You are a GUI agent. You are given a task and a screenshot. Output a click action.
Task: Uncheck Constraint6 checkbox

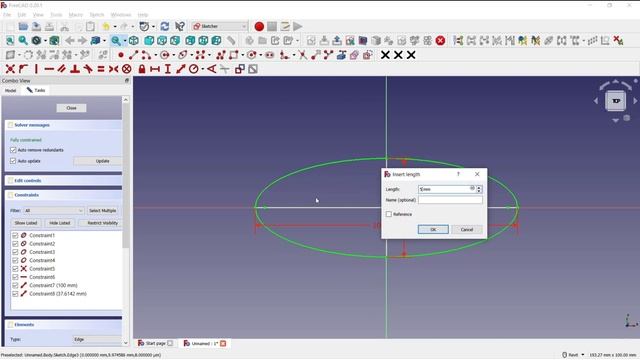tap(15, 277)
